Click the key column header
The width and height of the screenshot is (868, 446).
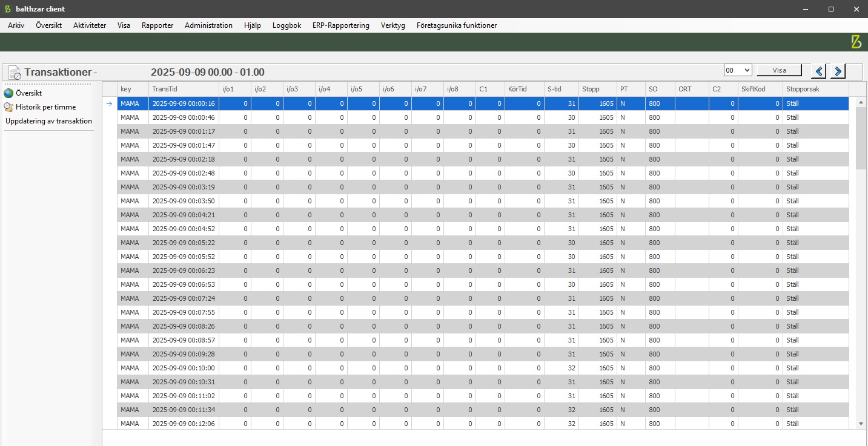coord(133,89)
